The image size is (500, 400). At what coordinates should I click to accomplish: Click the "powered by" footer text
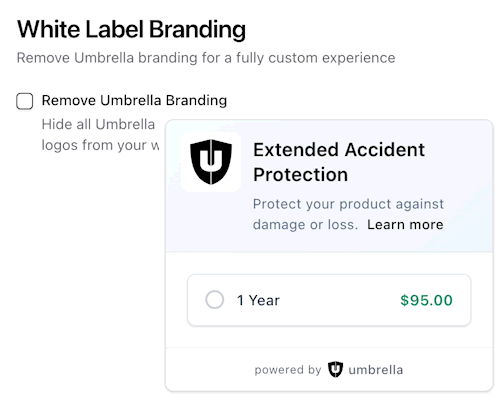click(288, 370)
